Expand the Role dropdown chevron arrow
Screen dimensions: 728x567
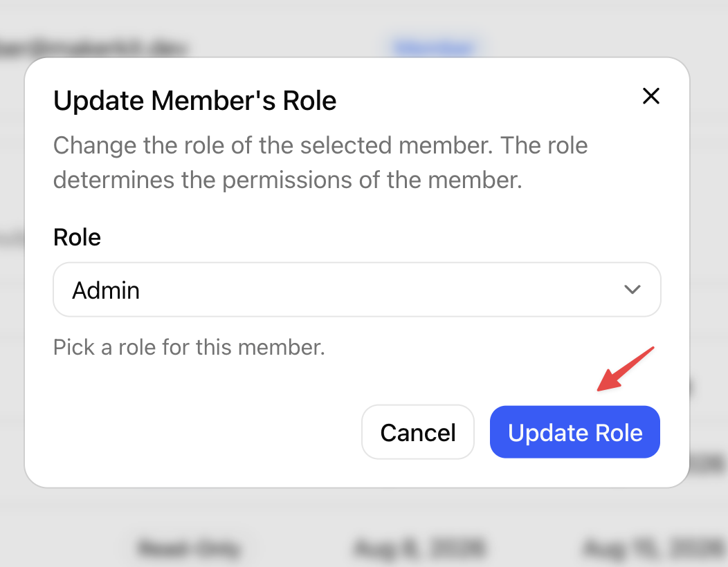click(633, 290)
